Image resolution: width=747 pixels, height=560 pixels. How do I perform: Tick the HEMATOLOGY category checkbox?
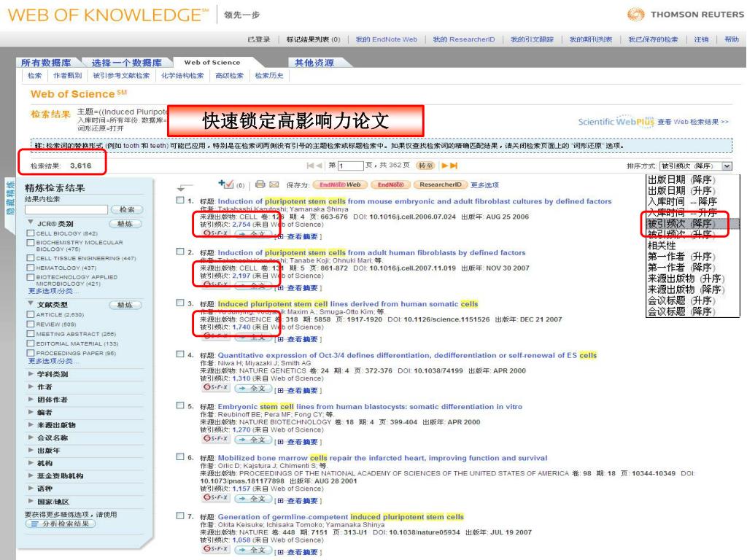click(31, 268)
